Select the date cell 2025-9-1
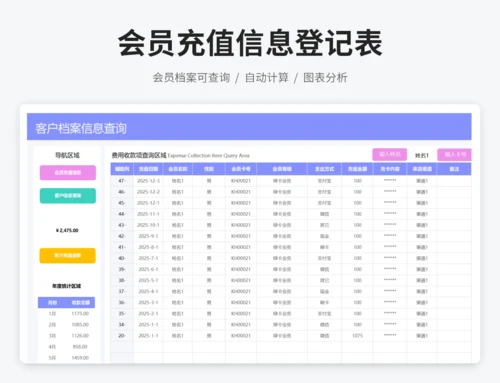Viewport: 500px width, 383px height. click(148, 236)
